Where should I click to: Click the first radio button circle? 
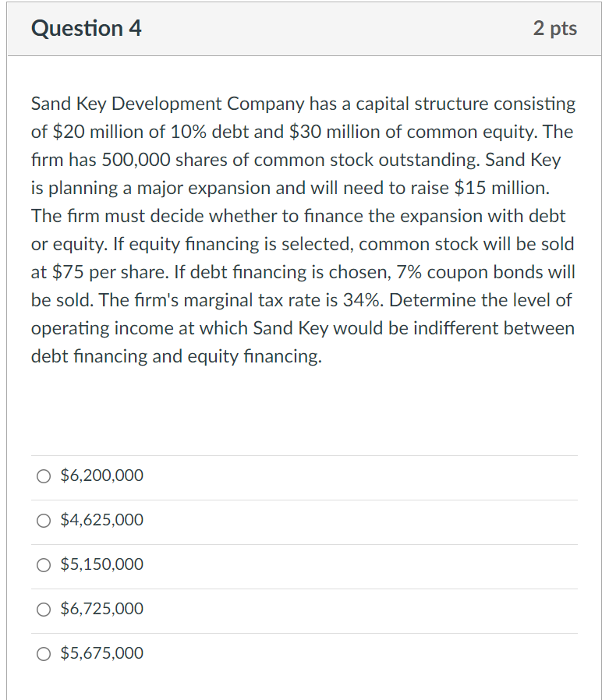pos(44,476)
